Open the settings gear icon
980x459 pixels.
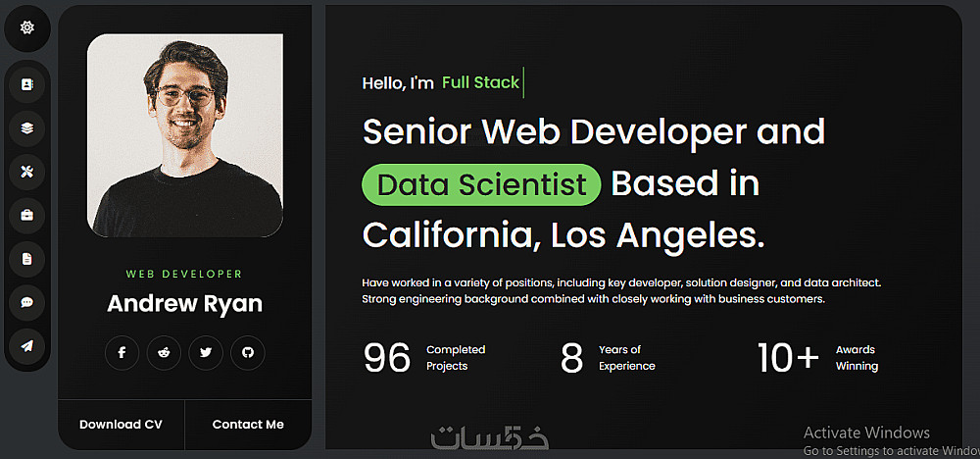(x=27, y=27)
